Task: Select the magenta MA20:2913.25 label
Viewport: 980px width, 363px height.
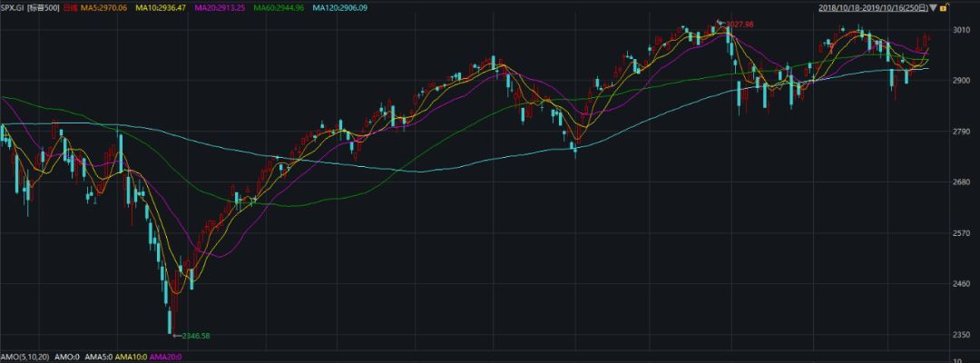Action: pyautogui.click(x=220, y=8)
